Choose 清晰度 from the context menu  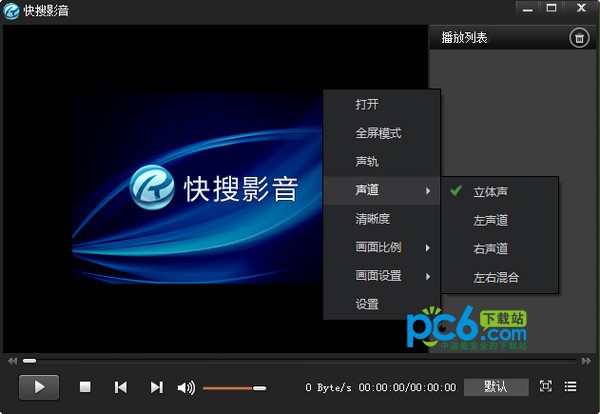click(x=381, y=219)
